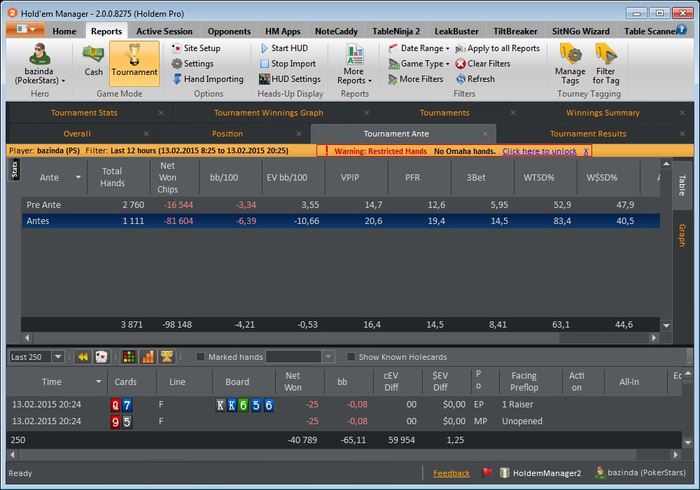The height and width of the screenshot is (490, 700).
Task: Toggle the Marked hands checkbox
Action: click(x=200, y=357)
